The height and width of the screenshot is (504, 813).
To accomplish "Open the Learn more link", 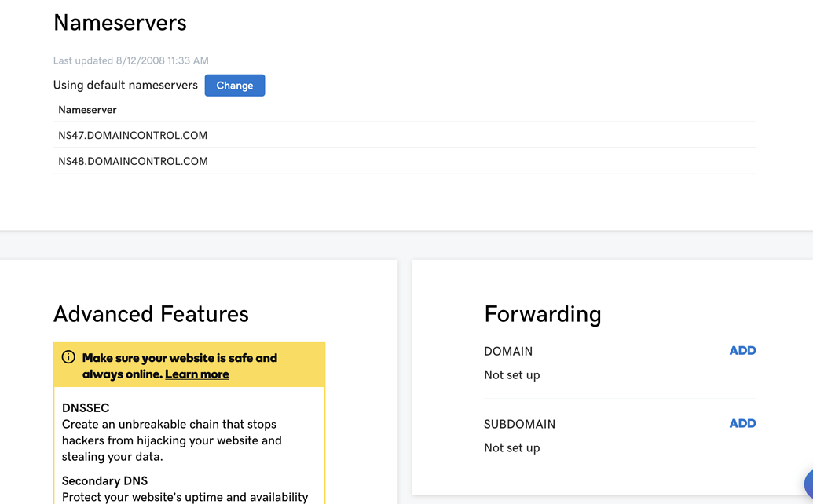I will (x=196, y=374).
